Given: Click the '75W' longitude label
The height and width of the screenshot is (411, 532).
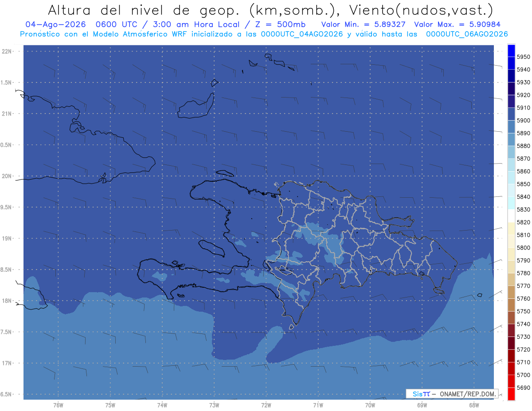Looking at the screenshot, I should tap(110, 405).
